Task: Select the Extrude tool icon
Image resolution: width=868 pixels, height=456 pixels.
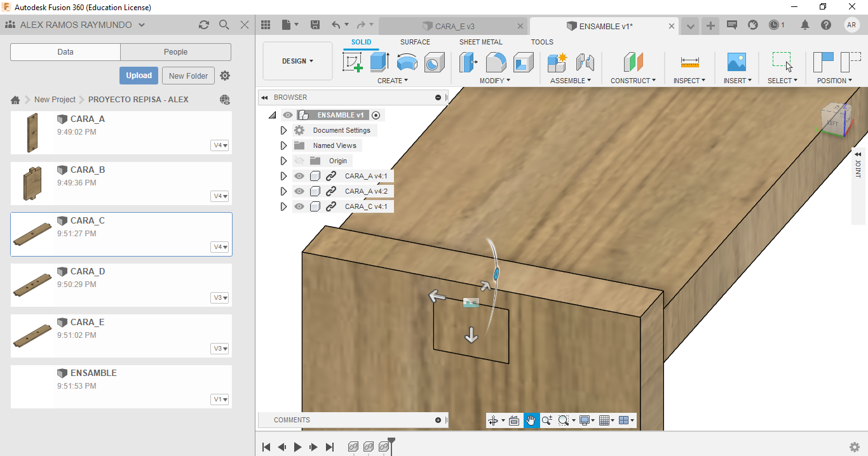Action: (x=379, y=62)
